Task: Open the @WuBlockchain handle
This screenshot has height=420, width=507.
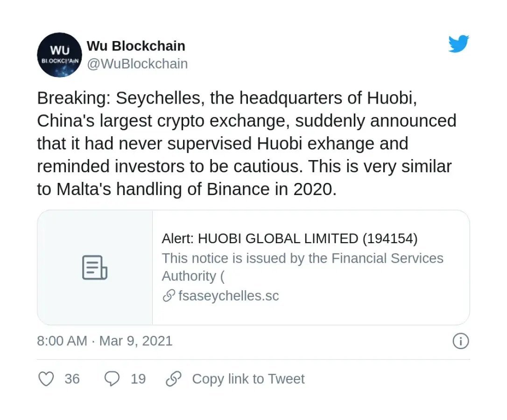Action: [137, 64]
